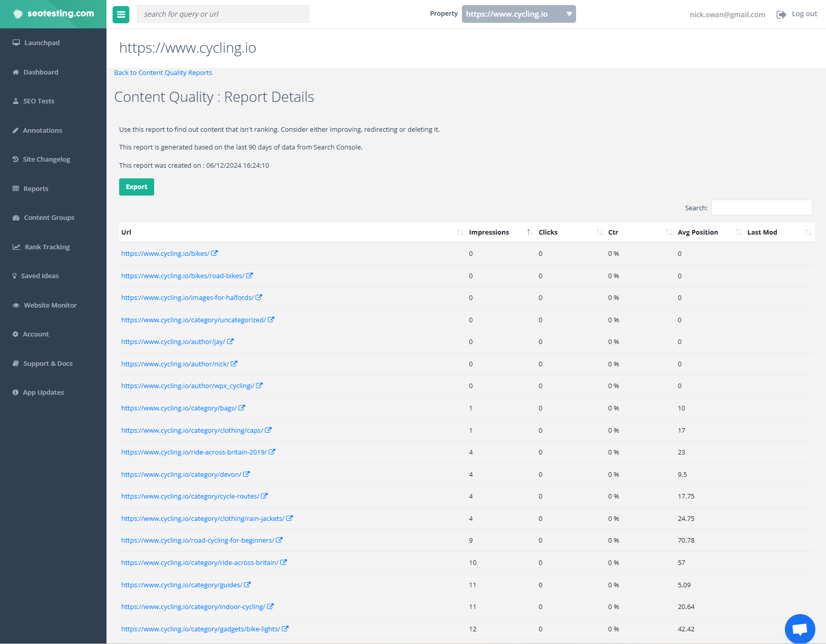Open external link icon for road-cycling-for-beginners/
This screenshot has width=826, height=644.
(x=279, y=540)
